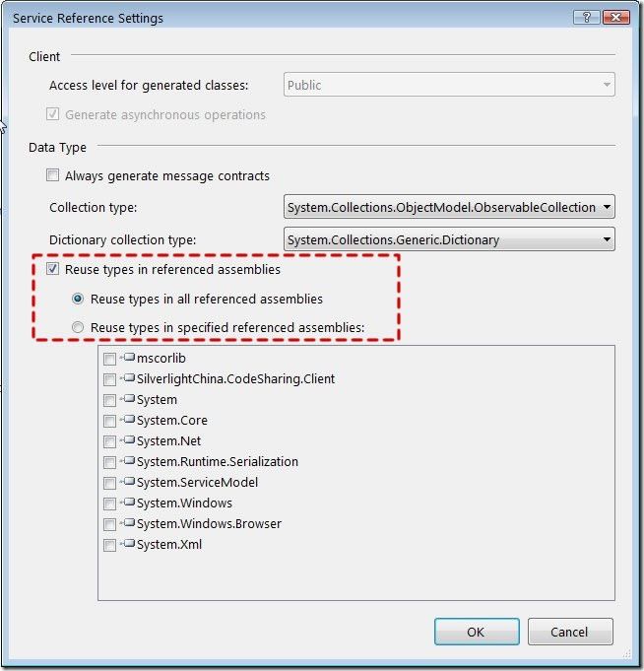The image size is (644, 671).
Task: Select the System.Windows assembly entry
Action: point(184,503)
